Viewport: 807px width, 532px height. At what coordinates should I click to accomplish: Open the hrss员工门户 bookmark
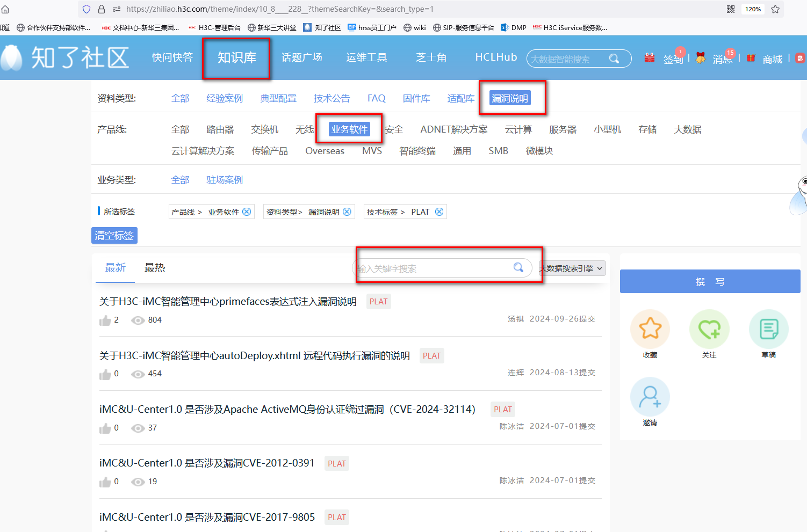point(372,27)
